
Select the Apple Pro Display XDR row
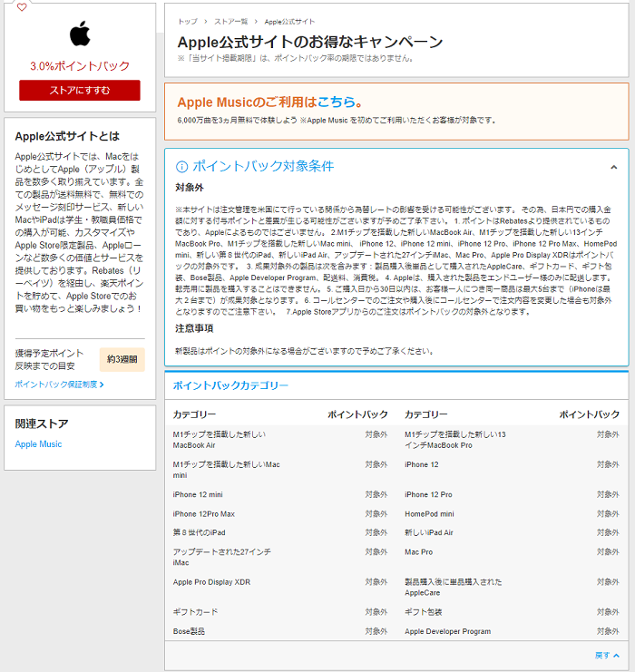click(280, 582)
